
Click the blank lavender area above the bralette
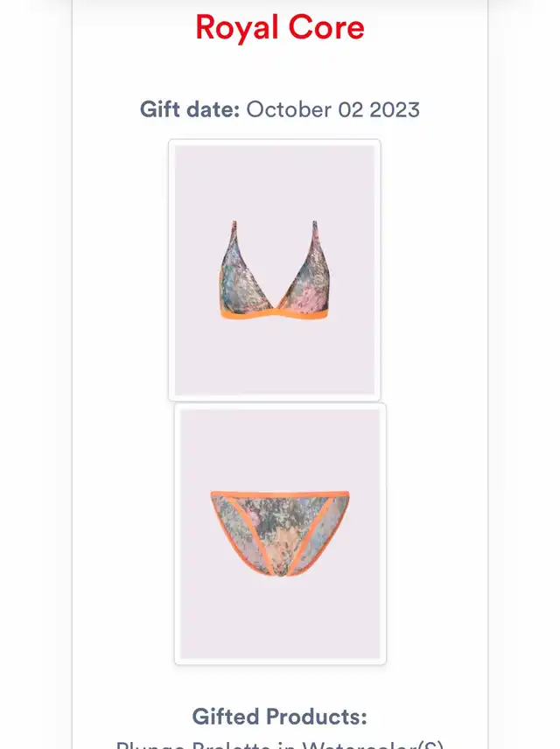tap(275, 181)
